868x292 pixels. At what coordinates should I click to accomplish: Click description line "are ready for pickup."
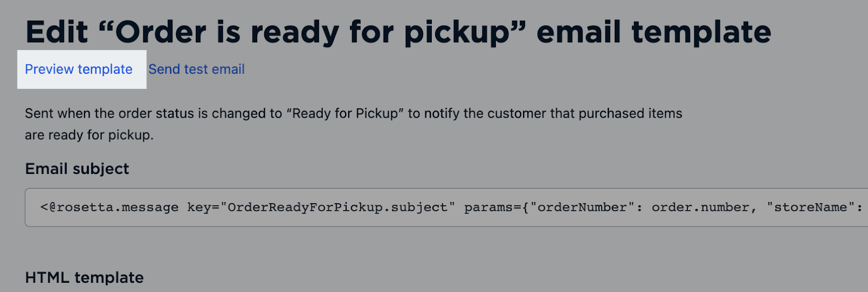point(89,135)
